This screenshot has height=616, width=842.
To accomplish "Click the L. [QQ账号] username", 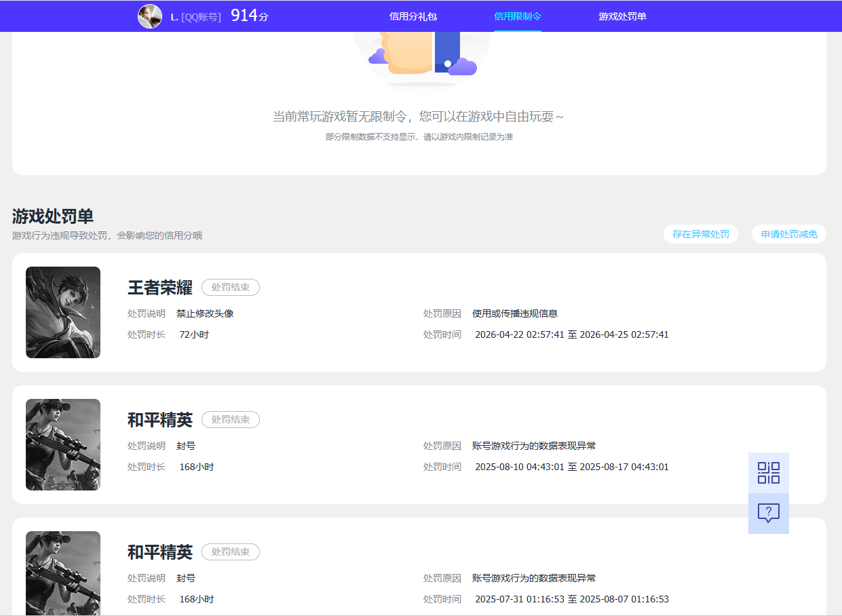I will [x=196, y=17].
